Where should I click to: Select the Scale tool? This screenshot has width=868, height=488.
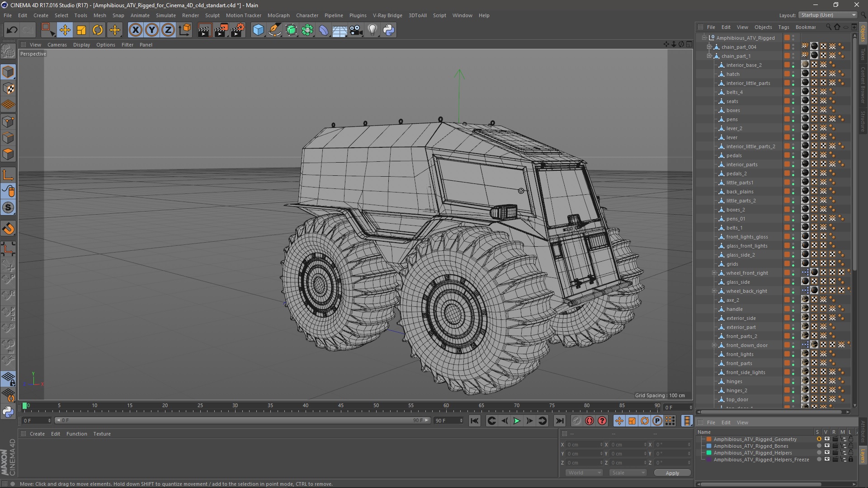(81, 30)
